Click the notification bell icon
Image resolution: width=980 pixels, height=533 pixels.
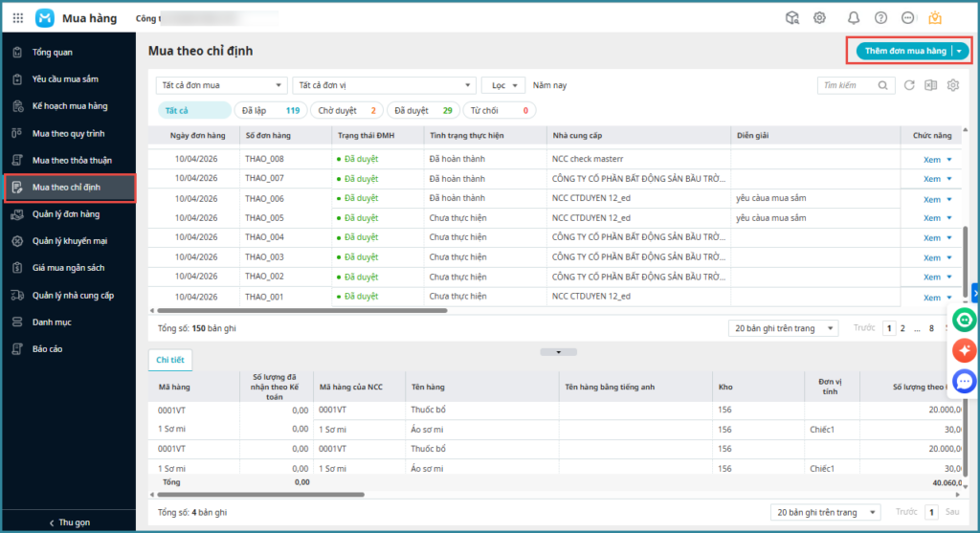click(x=854, y=18)
